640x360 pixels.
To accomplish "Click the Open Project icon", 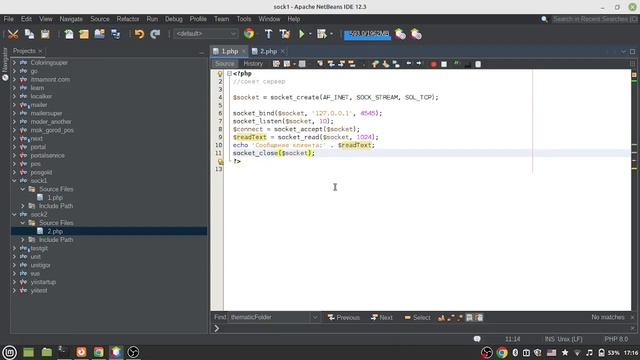I will [100, 34].
